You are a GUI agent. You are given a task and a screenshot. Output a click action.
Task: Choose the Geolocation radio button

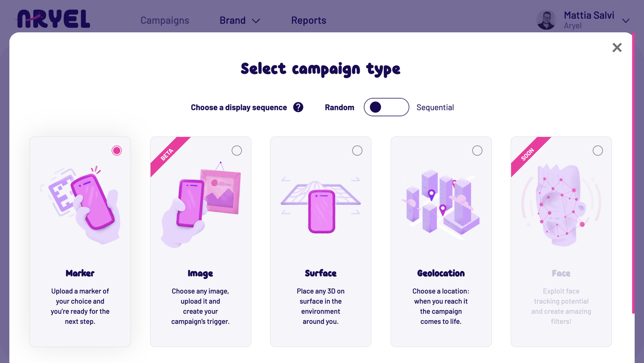pyautogui.click(x=477, y=150)
